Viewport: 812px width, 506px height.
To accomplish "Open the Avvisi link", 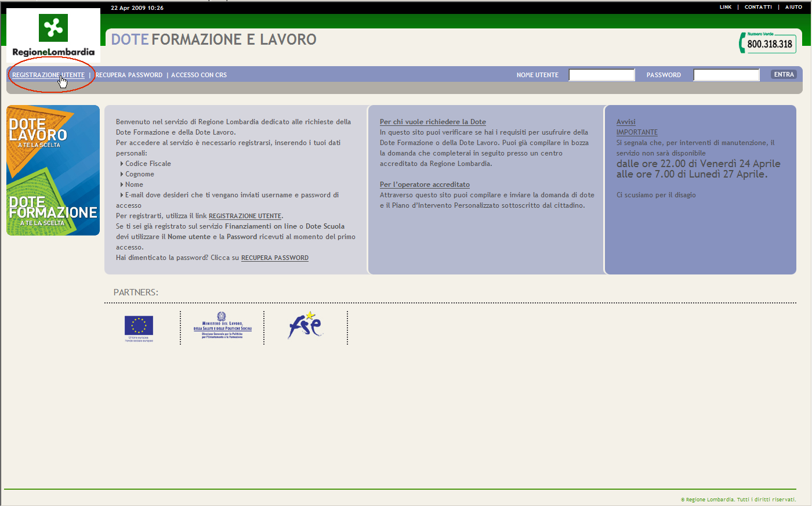I will (626, 122).
